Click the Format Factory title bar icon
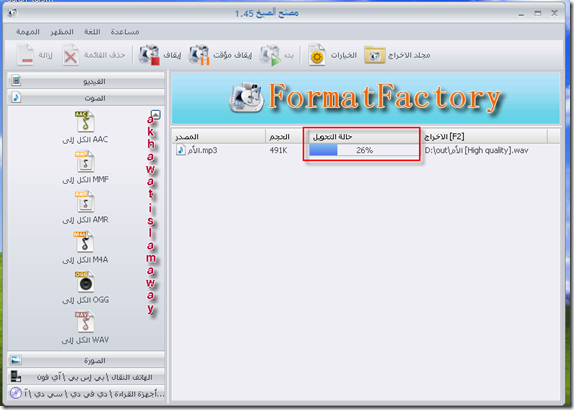The width and height of the screenshot is (574, 410). point(12,13)
